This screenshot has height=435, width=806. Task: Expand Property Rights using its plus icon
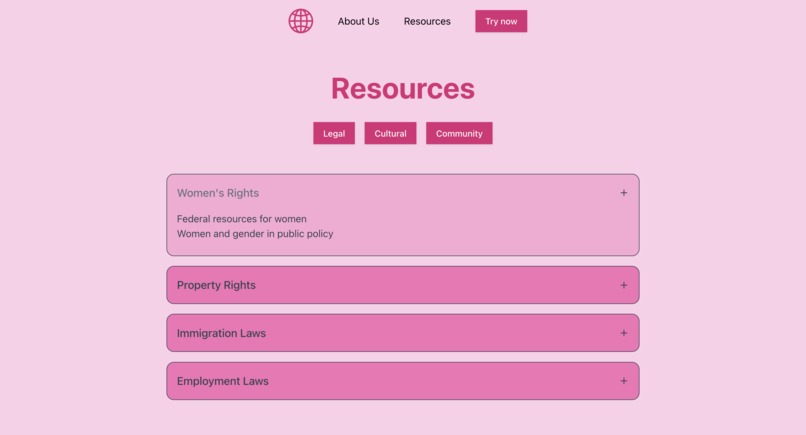[624, 285]
